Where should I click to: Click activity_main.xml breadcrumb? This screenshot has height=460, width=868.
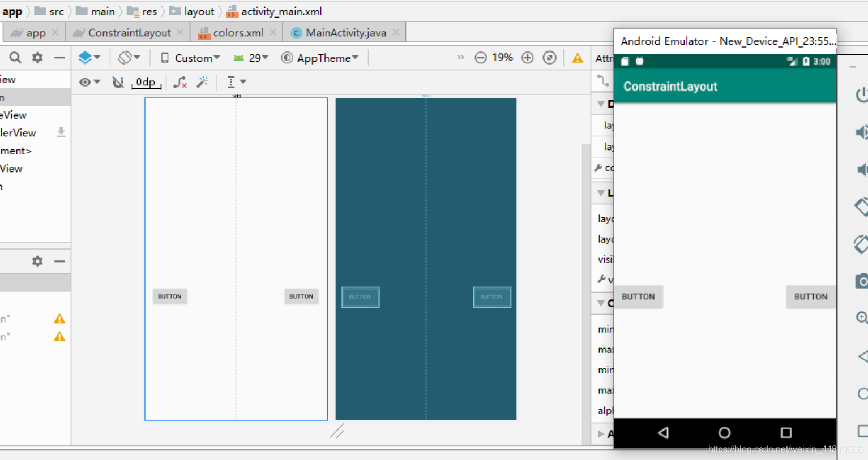(x=274, y=11)
